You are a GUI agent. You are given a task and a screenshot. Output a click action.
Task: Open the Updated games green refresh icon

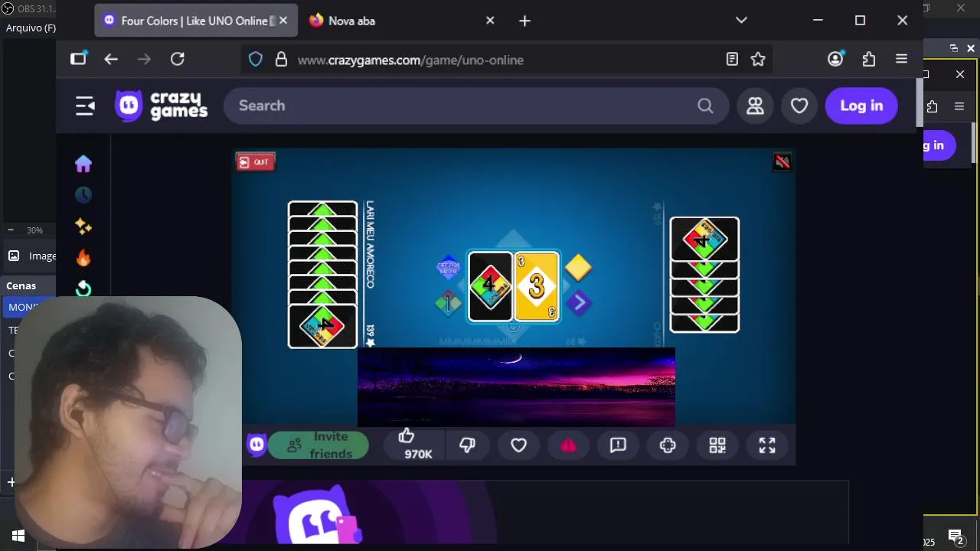(83, 289)
